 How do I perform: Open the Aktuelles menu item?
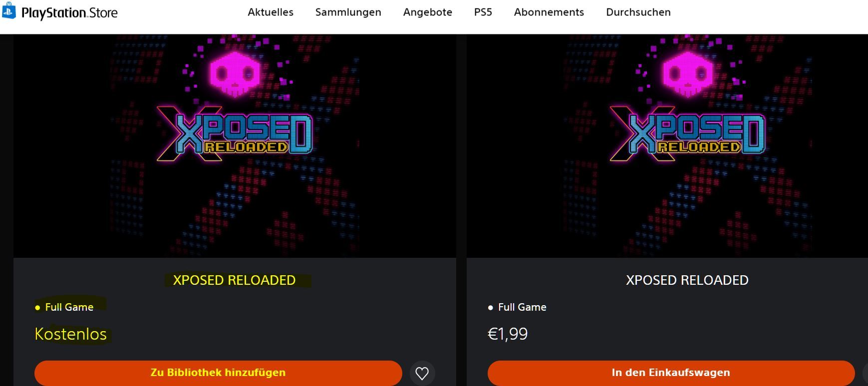[271, 12]
